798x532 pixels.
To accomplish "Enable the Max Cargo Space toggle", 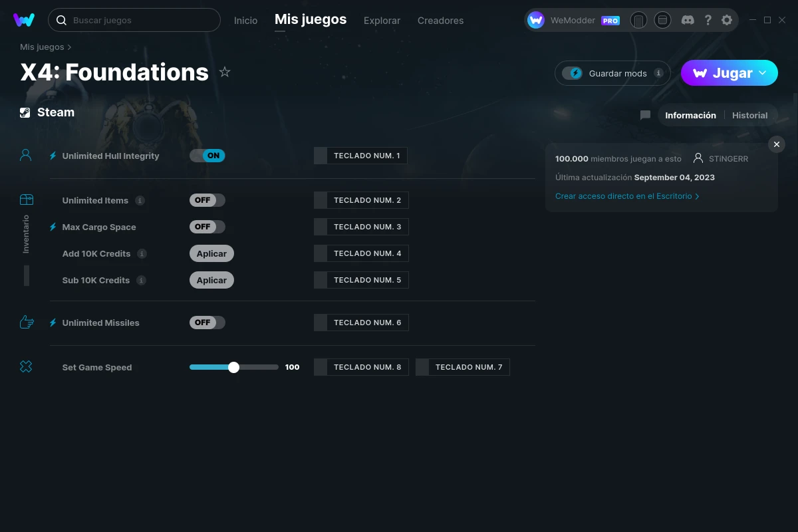I will 207,227.
